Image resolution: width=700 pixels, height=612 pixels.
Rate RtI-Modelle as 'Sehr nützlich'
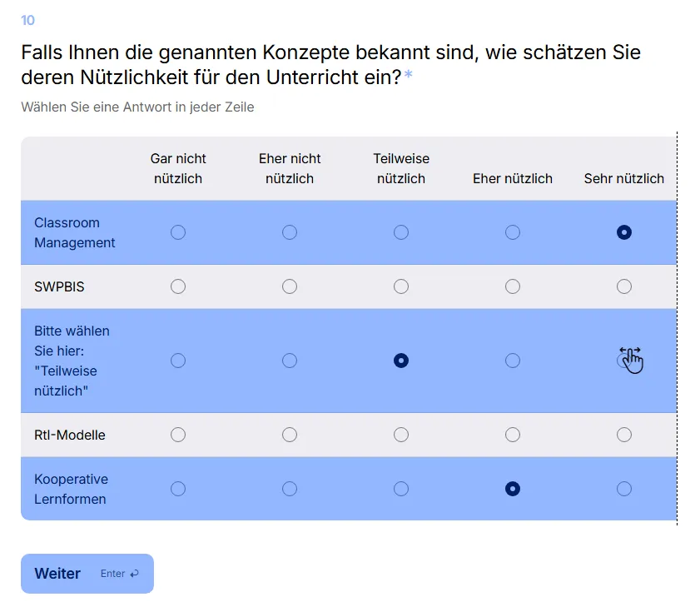tap(624, 435)
